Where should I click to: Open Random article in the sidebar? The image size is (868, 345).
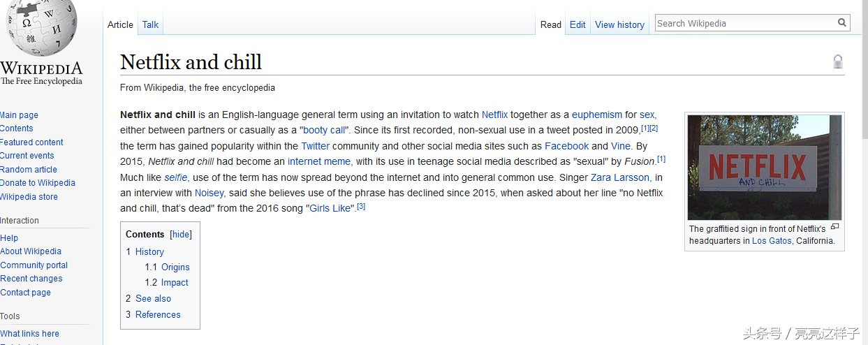29,170
